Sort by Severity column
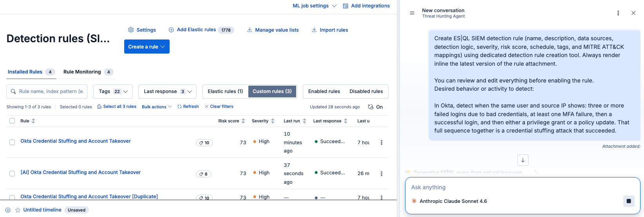This screenshot has height=217, width=644. pos(273,121)
